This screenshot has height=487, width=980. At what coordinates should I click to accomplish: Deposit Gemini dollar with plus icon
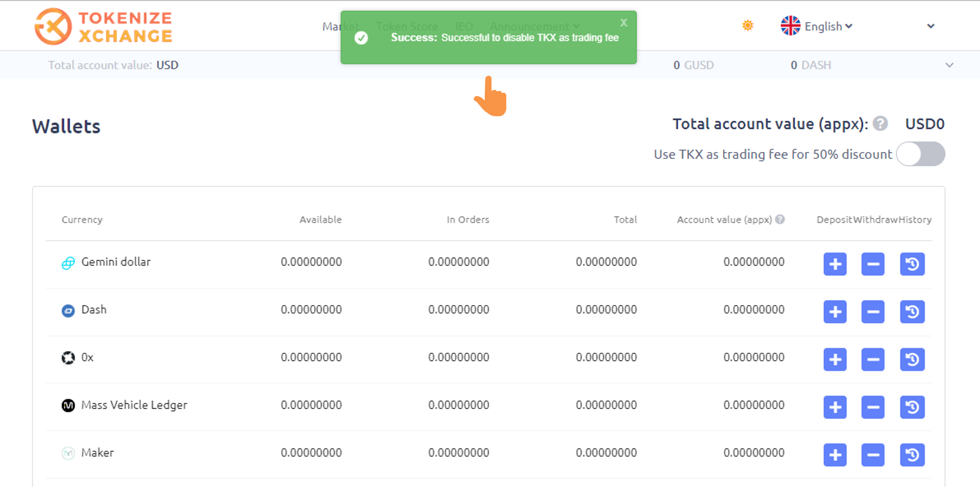point(835,264)
